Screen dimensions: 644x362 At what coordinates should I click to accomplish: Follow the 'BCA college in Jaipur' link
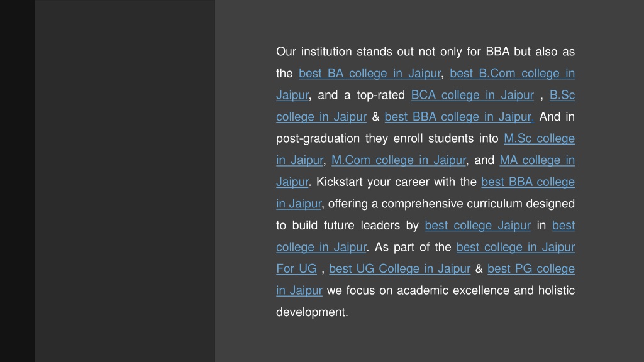tap(472, 96)
